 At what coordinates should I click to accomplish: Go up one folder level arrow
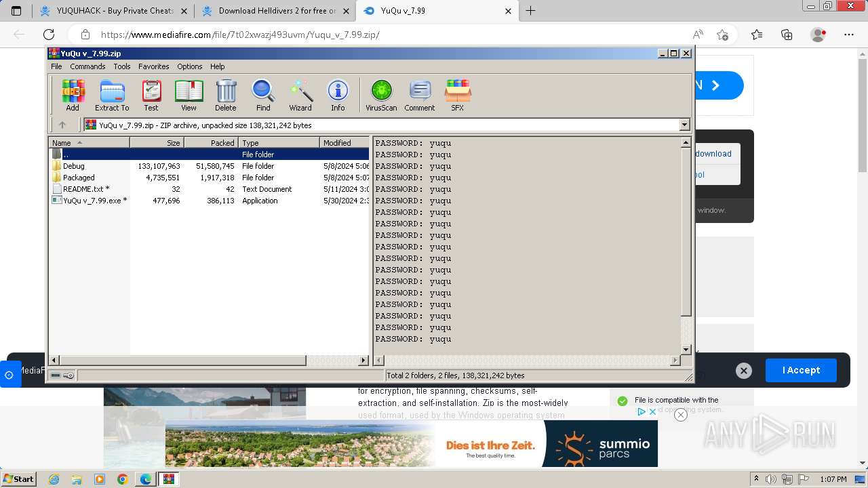pos(62,125)
